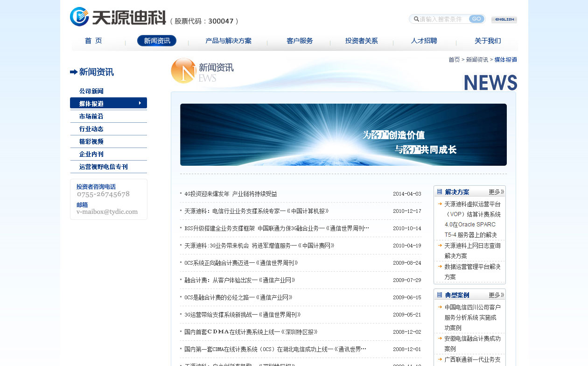This screenshot has height=366, width=588.
Task: Click 首页 in the breadcrumb
Action: [x=454, y=60]
